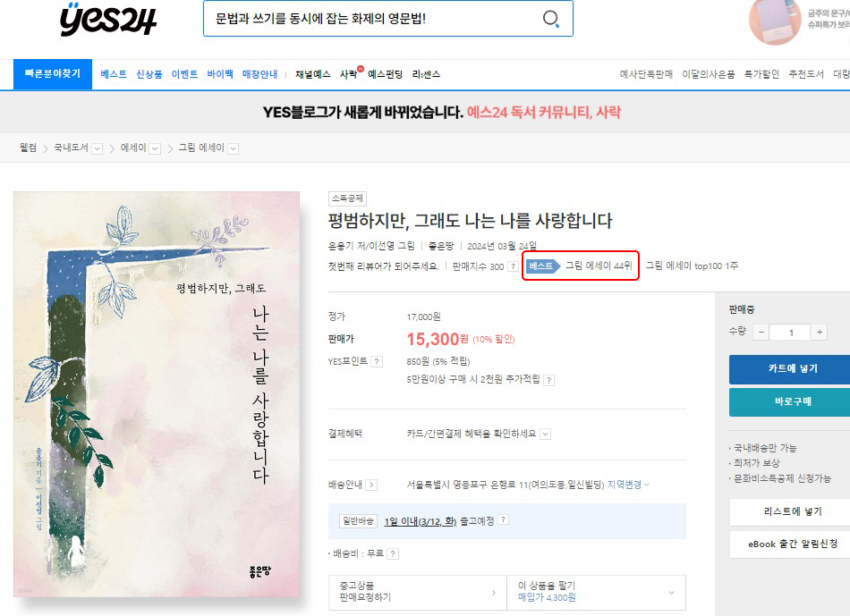Expand 국내도서 breadcrumb dropdown
This screenshot has width=850, height=616.
97,148
